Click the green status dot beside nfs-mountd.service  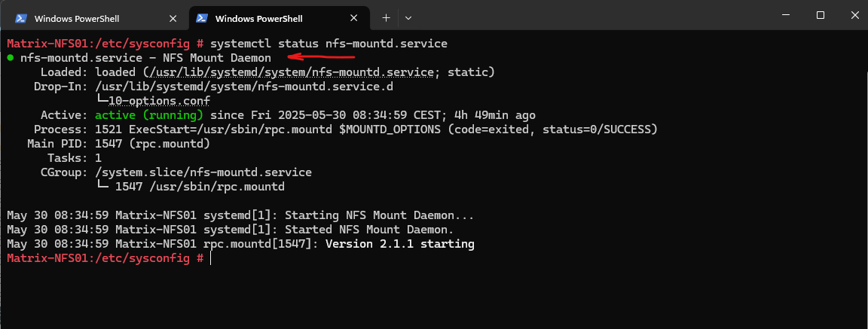11,57
